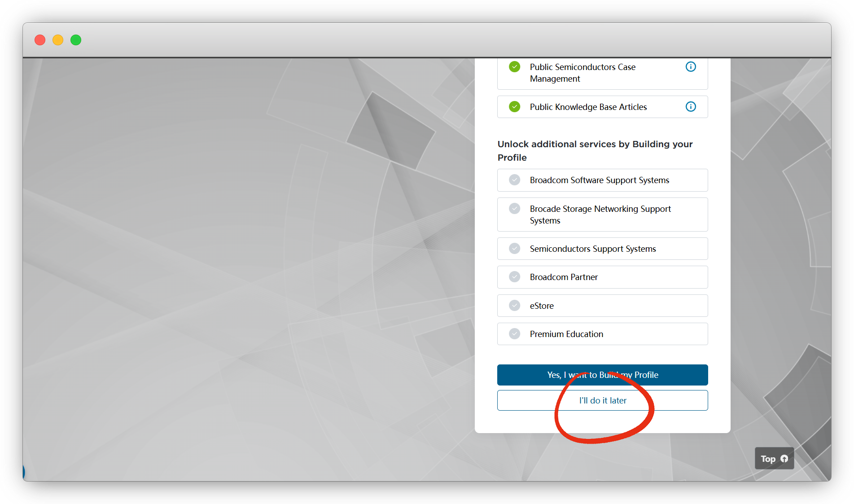The height and width of the screenshot is (504, 854).
Task: Click the Premium Education row label
Action: coord(566,334)
